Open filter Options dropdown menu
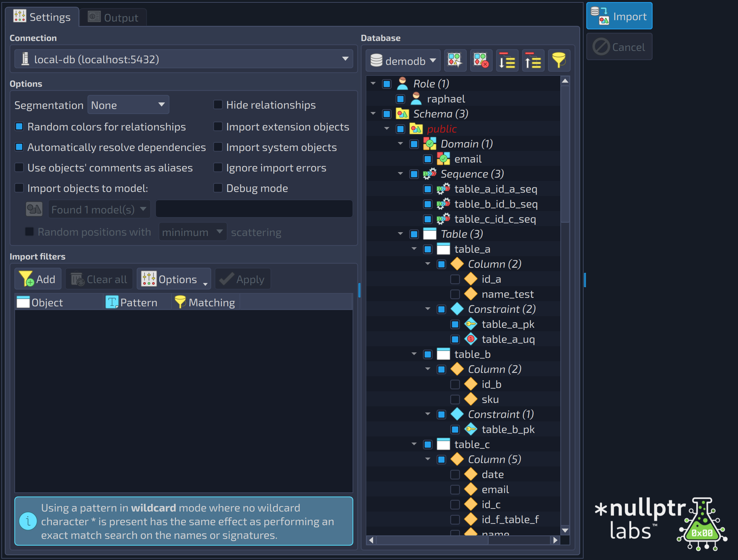738x560 pixels. pyautogui.click(x=174, y=279)
